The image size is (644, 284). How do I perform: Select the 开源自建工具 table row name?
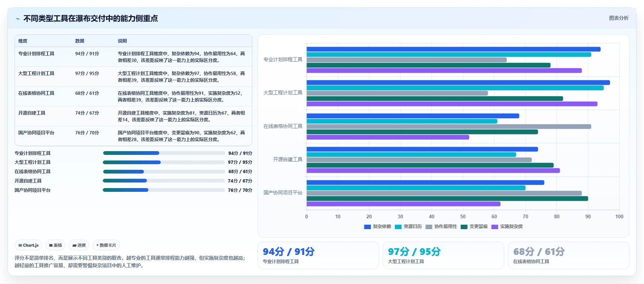point(32,113)
